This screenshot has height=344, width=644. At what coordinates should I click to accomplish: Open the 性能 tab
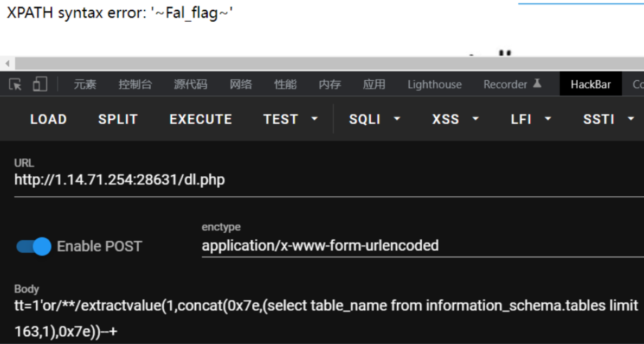coord(286,84)
